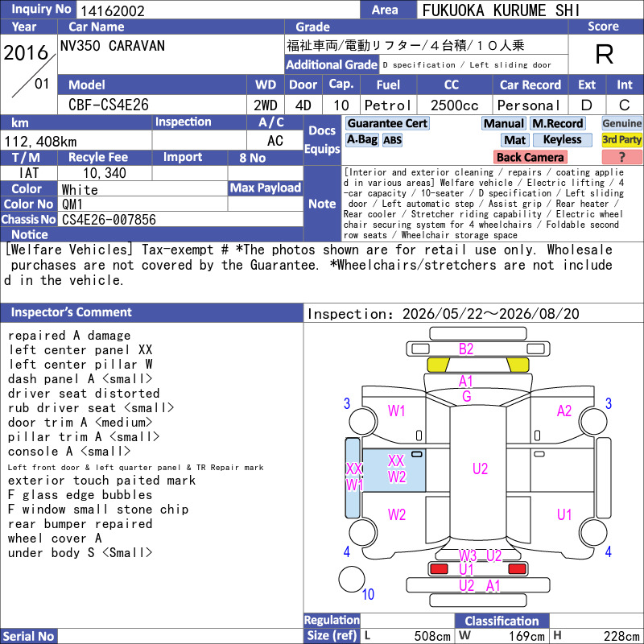Click the U2 mark on the roof center

click(480, 469)
